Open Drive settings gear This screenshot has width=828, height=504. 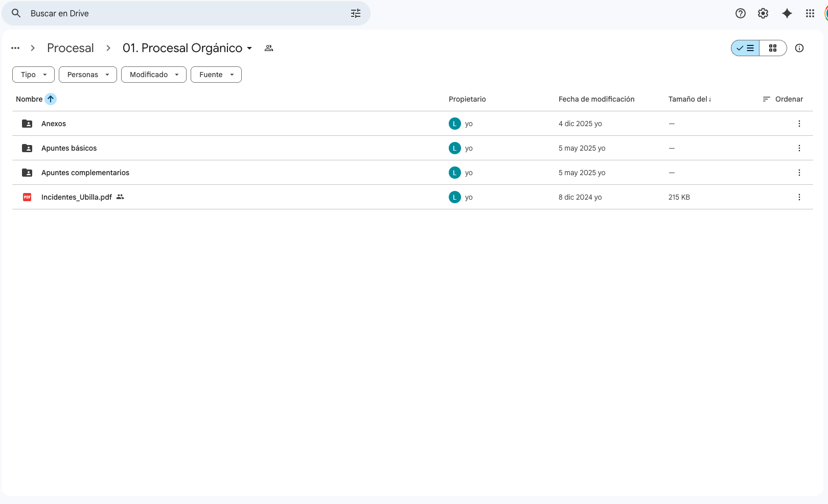coord(763,13)
